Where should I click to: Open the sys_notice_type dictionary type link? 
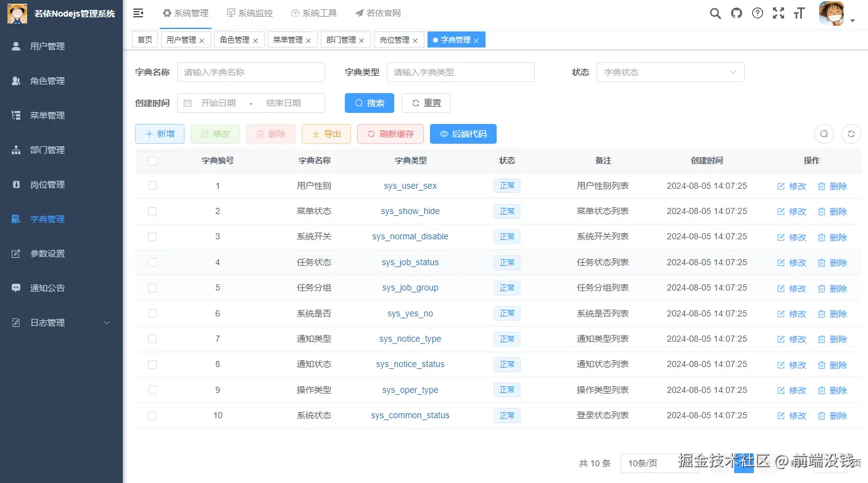pos(410,339)
